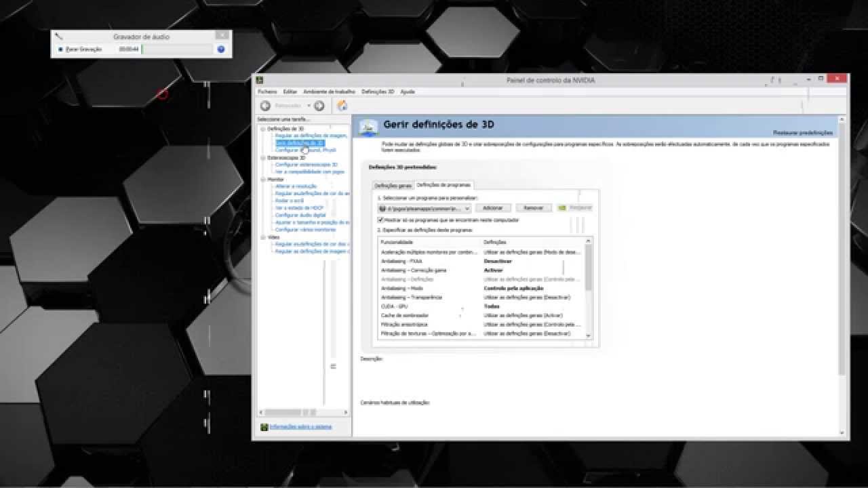
Task: Click the Funcionalidade column header
Action: 397,242
